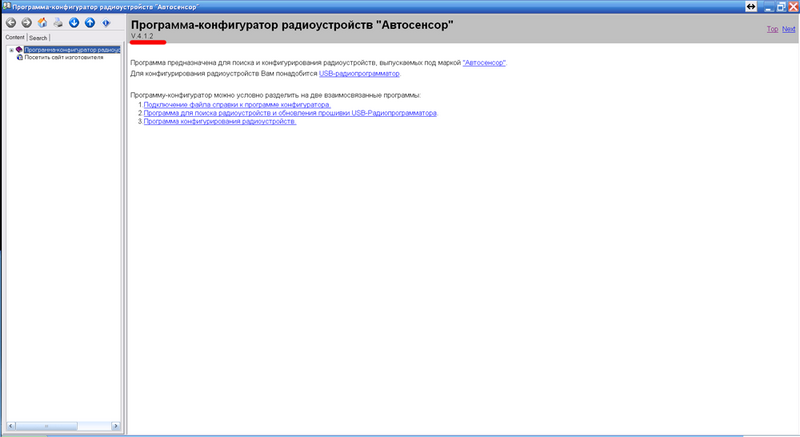Open the Home page icon

(42, 23)
